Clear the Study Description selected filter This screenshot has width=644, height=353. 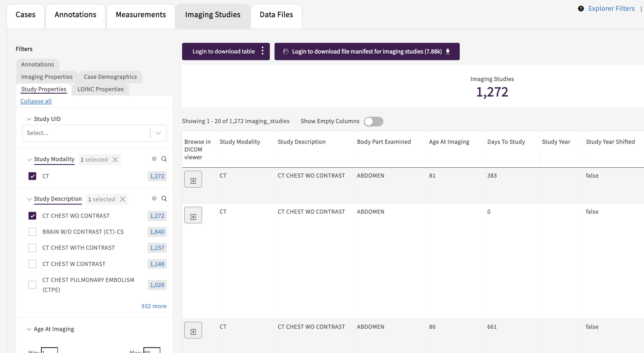click(123, 199)
